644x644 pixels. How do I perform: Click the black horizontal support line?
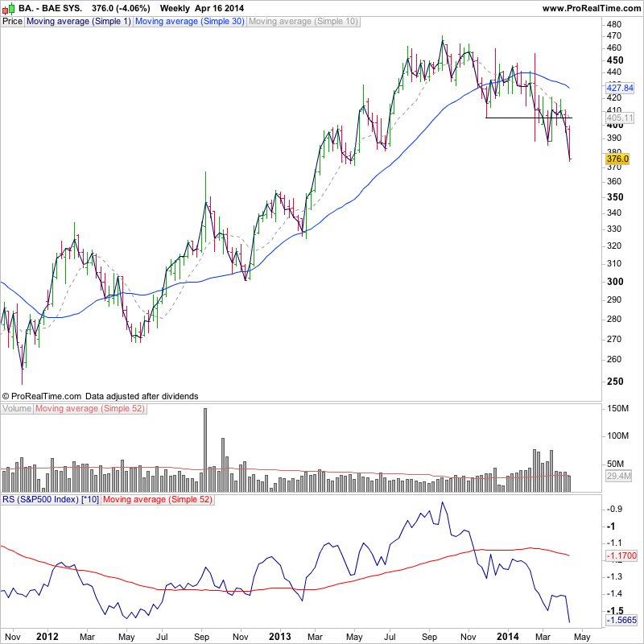coord(529,118)
